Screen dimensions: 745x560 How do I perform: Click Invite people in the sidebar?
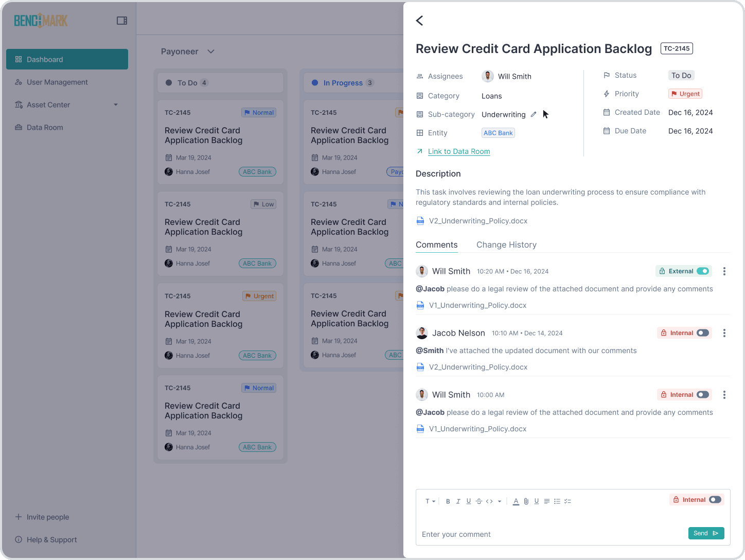point(42,517)
